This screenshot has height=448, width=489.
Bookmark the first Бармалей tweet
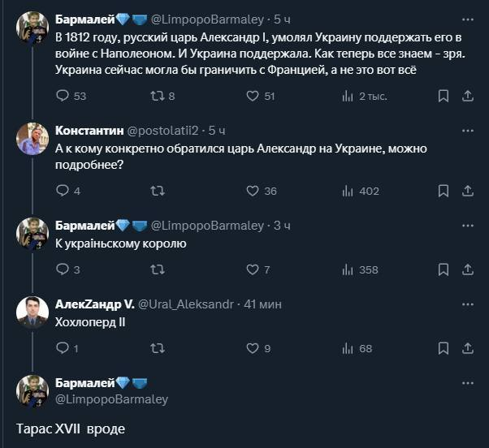[x=444, y=97]
